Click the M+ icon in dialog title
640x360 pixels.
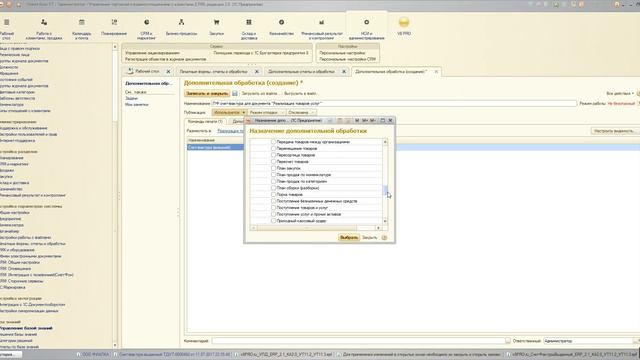click(365, 120)
